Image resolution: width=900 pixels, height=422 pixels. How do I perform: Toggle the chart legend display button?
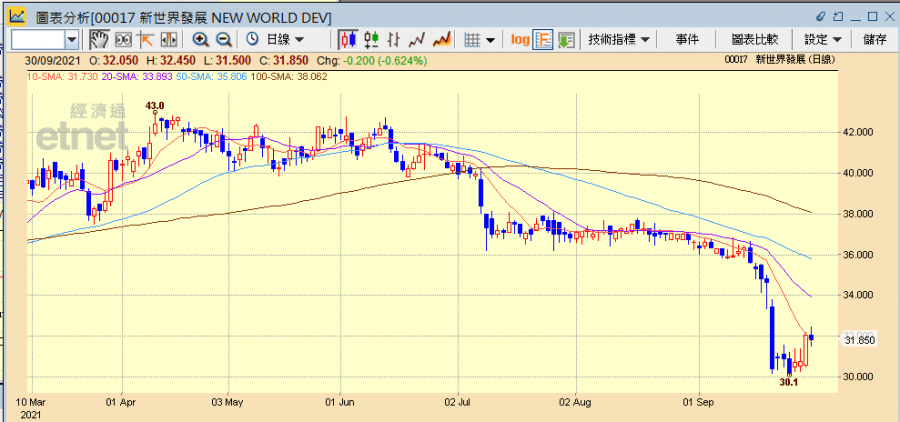click(x=543, y=39)
